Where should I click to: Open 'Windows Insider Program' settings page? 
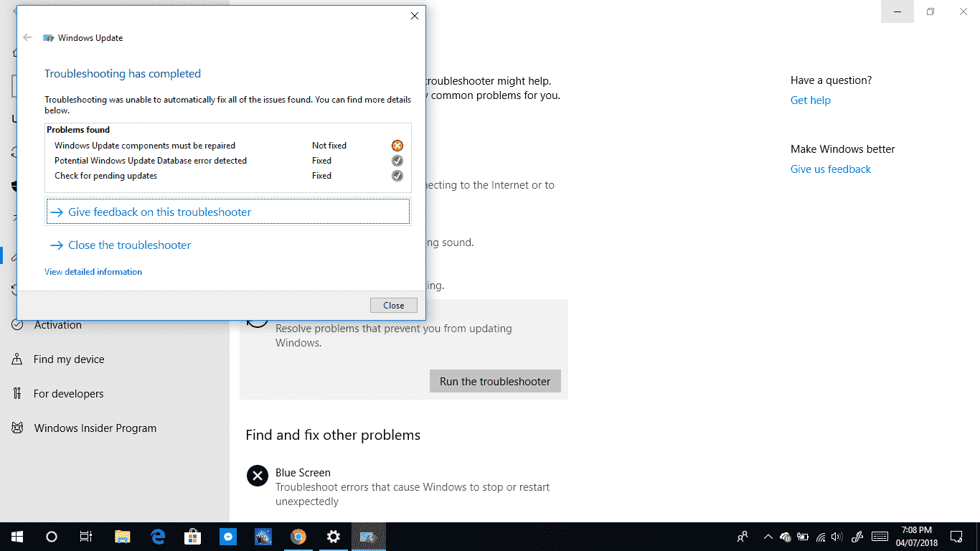(115, 428)
